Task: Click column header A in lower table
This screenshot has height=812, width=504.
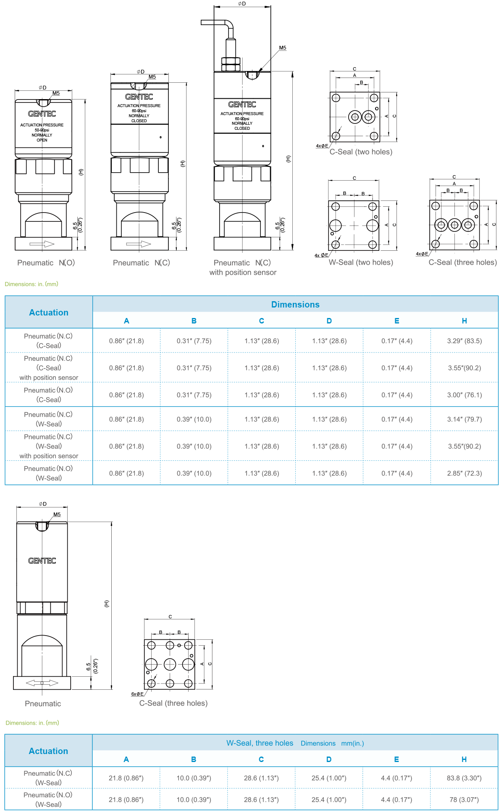Action: (x=126, y=759)
